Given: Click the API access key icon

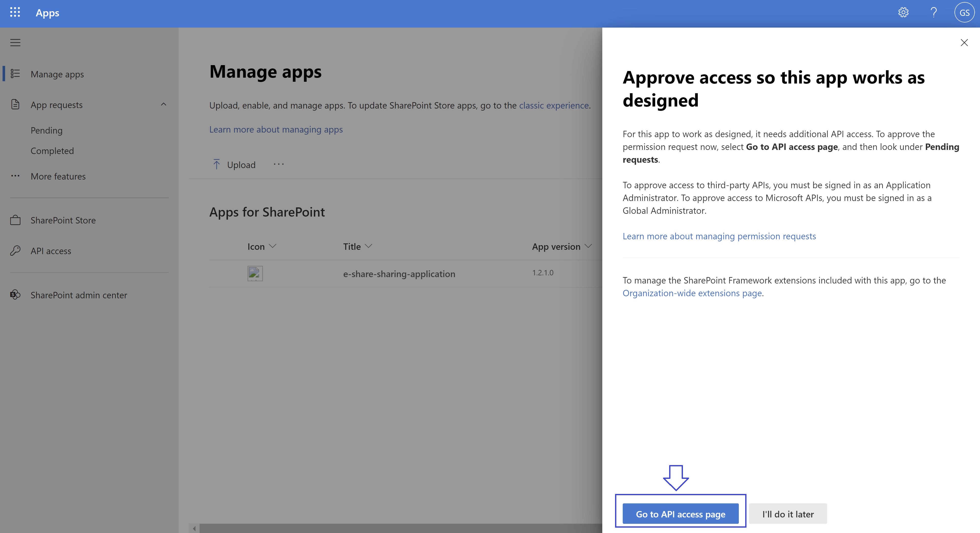Looking at the screenshot, I should click(x=15, y=251).
